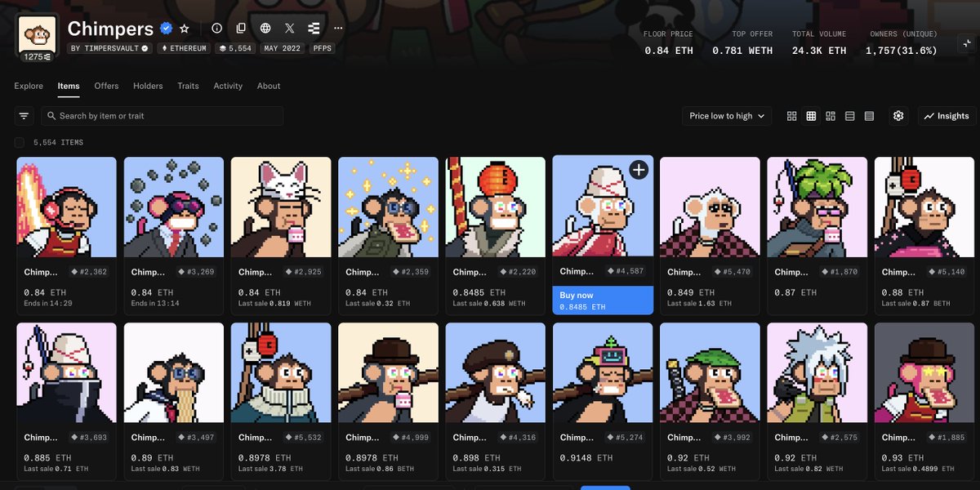Open Chimpers #5,140 thumbnail
This screenshot has height=490, width=980.
tap(924, 207)
